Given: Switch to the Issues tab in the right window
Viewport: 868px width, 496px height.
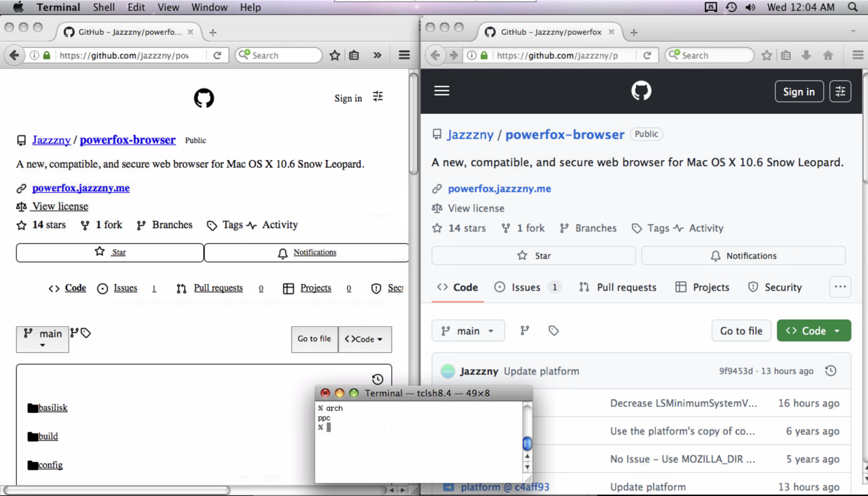Looking at the screenshot, I should (x=526, y=287).
